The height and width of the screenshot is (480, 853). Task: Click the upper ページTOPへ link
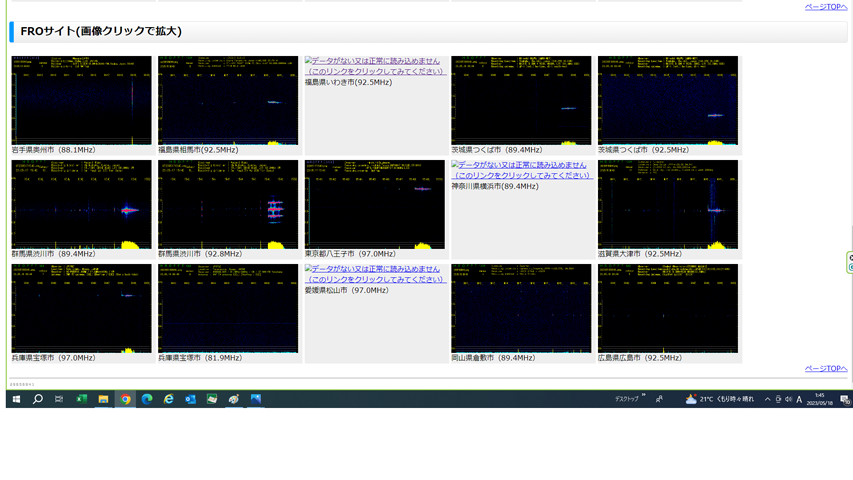pos(826,7)
